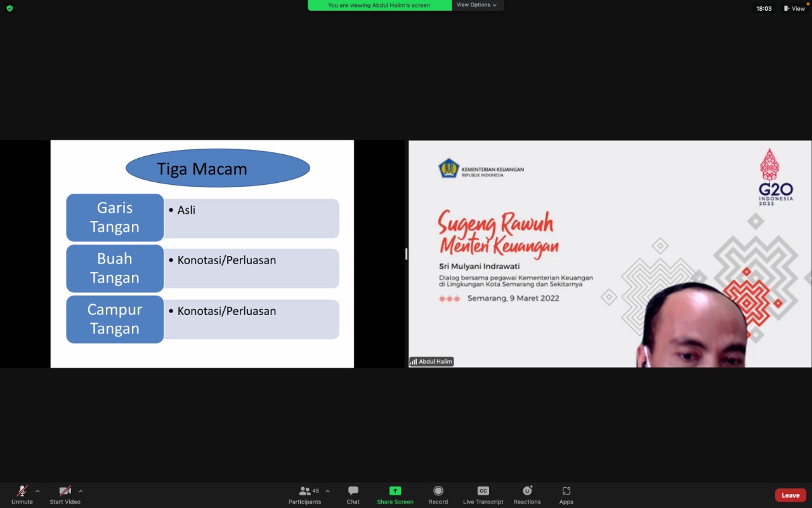
Task: Open the Chat panel
Action: (x=353, y=491)
